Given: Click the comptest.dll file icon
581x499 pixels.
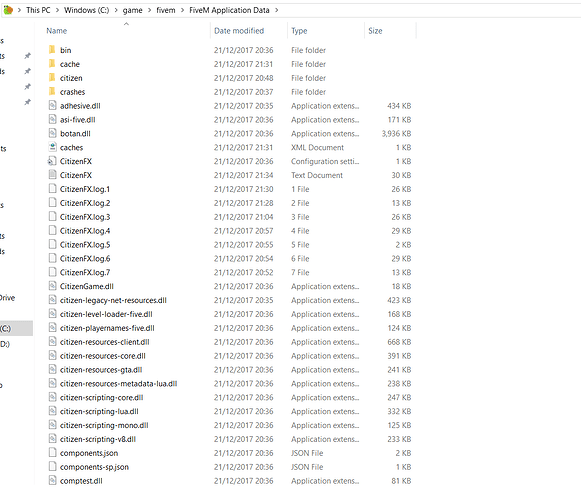Looking at the screenshot, I should tap(53, 480).
